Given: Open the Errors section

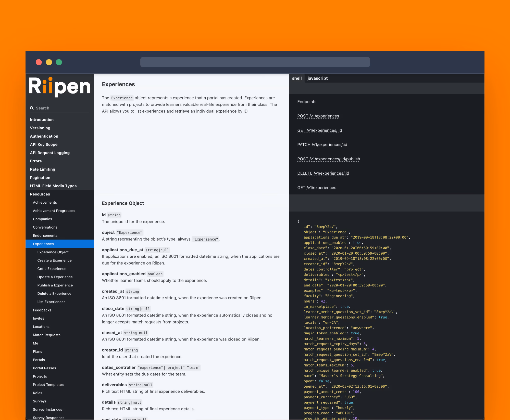Looking at the screenshot, I should coord(36,161).
